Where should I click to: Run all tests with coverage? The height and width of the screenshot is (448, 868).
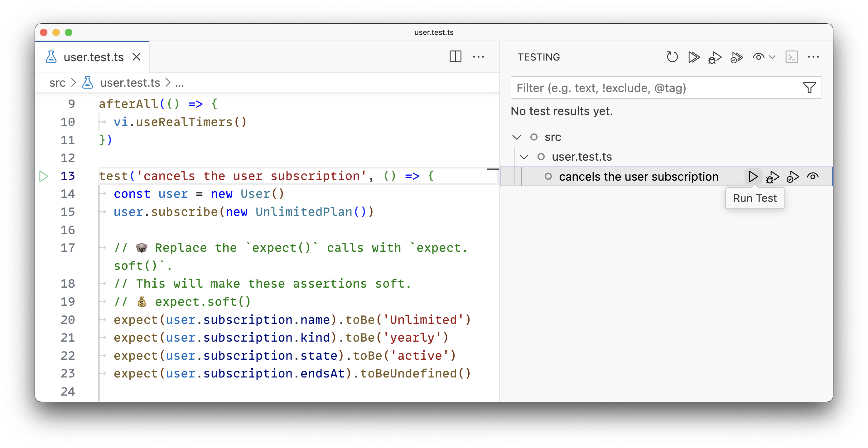737,57
